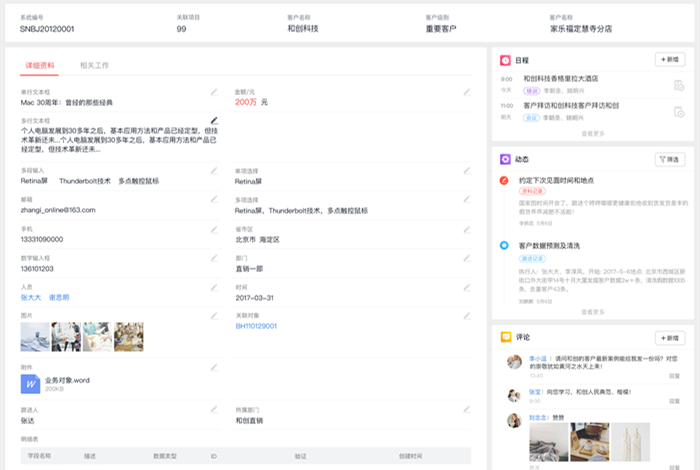Click 新增 button in the 评论 panel
The width and height of the screenshot is (700, 470).
tap(669, 338)
